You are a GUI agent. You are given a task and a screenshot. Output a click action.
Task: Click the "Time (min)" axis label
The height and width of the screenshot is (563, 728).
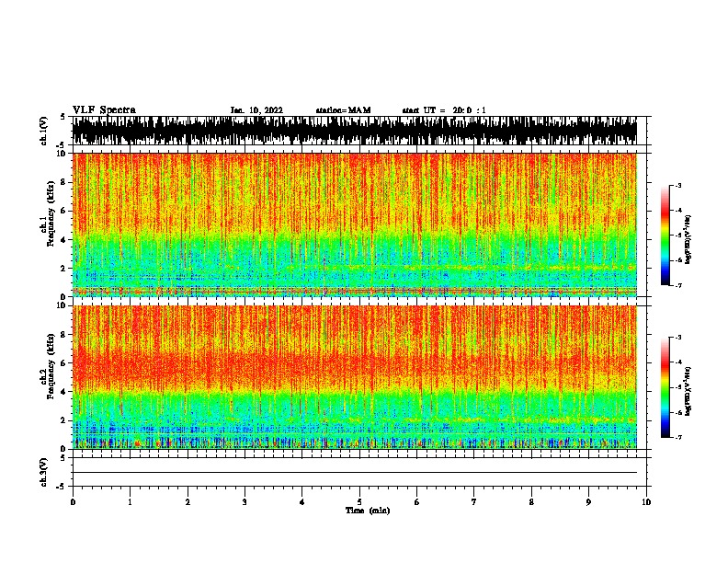pyautogui.click(x=368, y=511)
